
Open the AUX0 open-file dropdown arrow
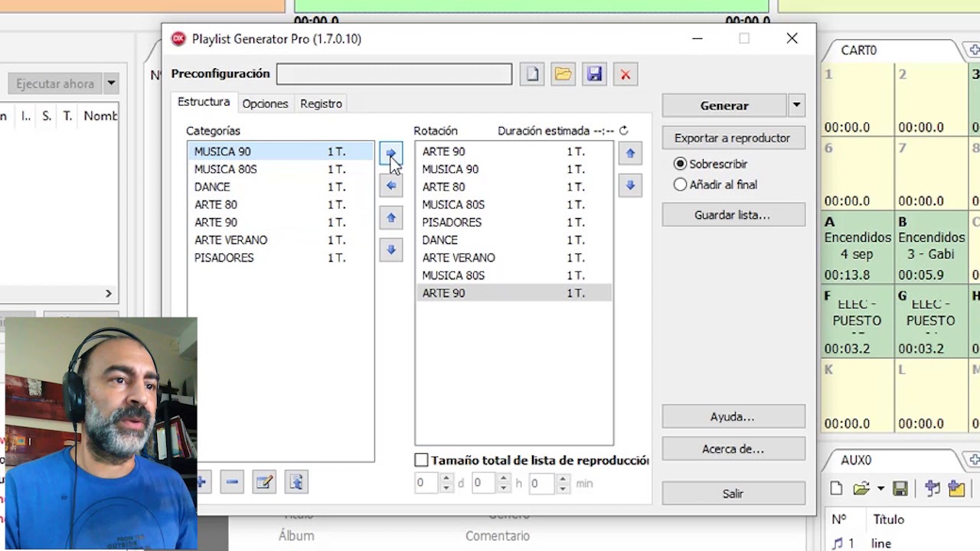tap(880, 488)
